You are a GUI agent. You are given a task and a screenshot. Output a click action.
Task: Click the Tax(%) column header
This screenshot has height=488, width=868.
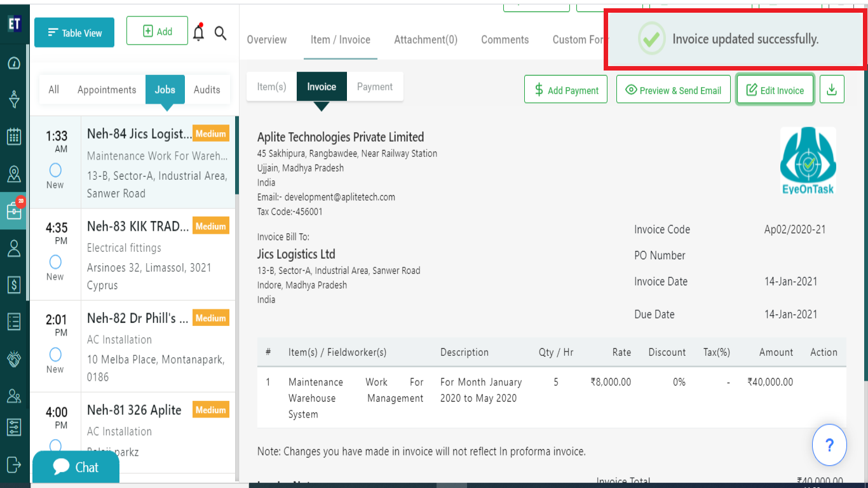pyautogui.click(x=717, y=352)
